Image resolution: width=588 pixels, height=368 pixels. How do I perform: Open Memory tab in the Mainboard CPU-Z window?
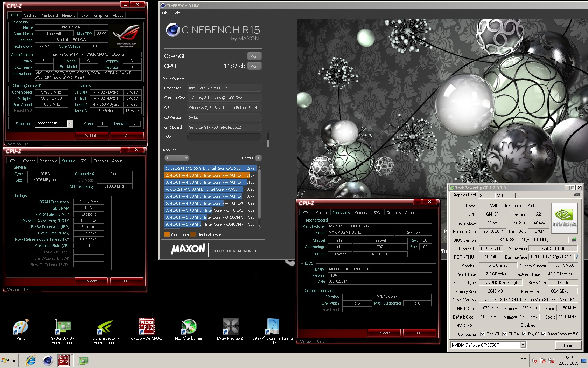(361, 213)
